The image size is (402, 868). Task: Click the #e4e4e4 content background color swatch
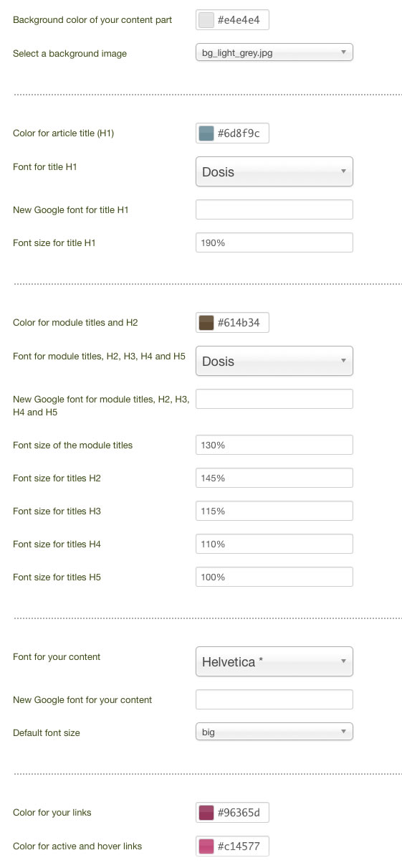pyautogui.click(x=206, y=20)
